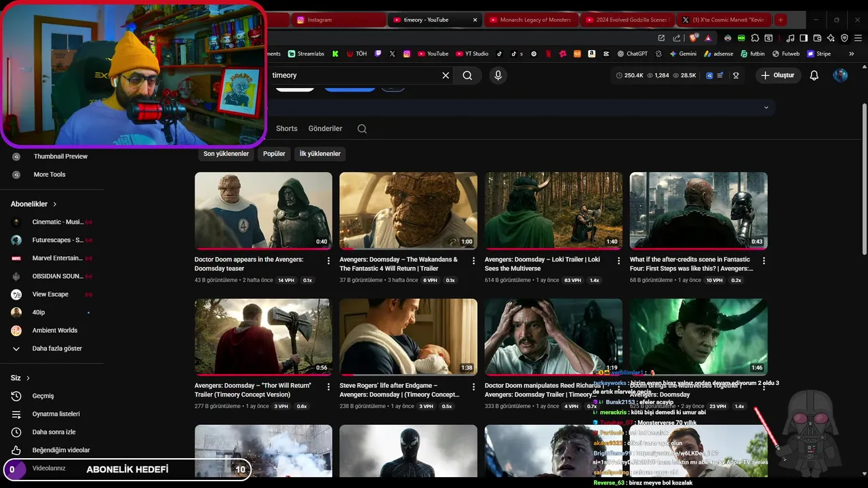Expand the channel description chevron

pos(766,107)
